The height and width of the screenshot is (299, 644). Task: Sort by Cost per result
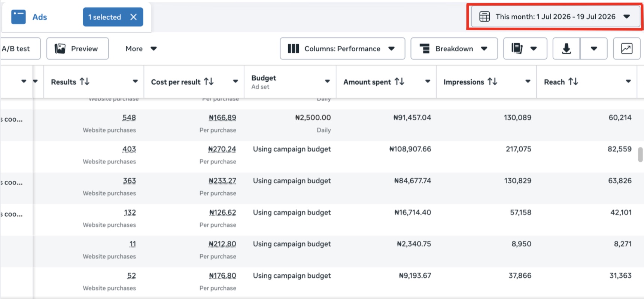(209, 82)
